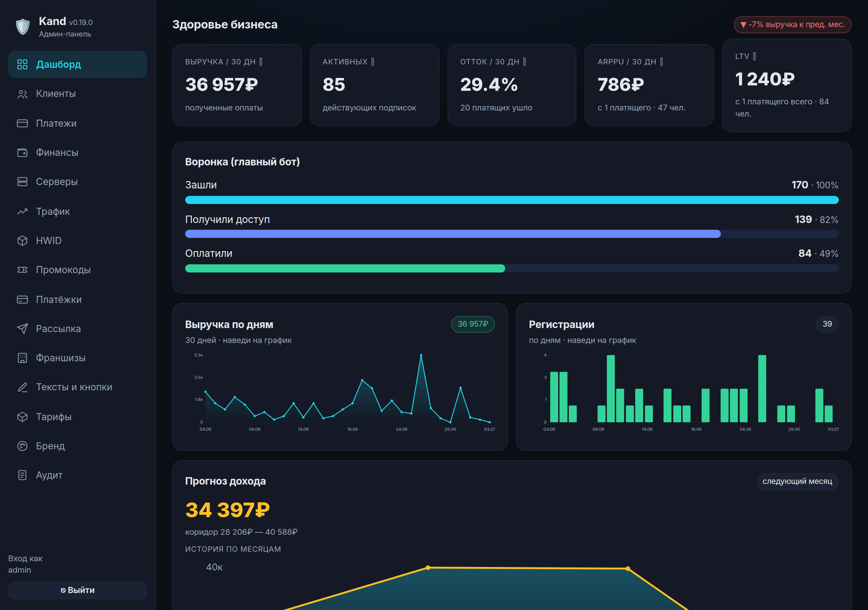Click the Платежи card icon

click(x=22, y=123)
